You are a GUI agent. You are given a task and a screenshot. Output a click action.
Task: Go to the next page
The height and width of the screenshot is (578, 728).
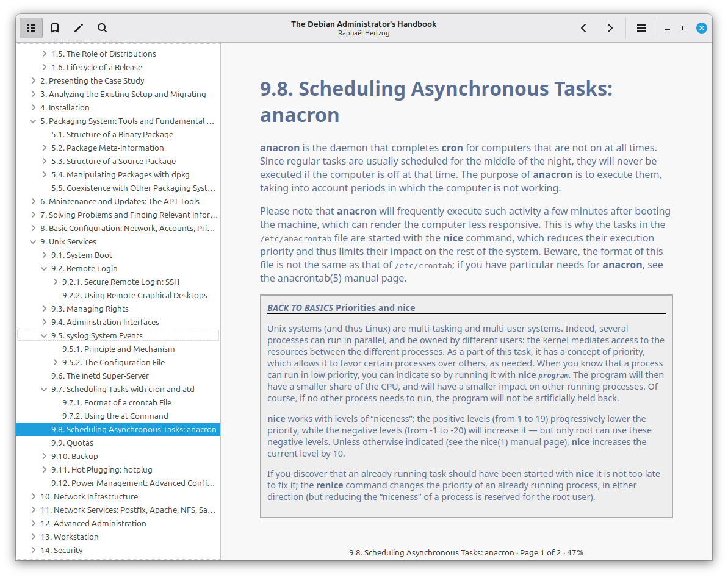610,28
